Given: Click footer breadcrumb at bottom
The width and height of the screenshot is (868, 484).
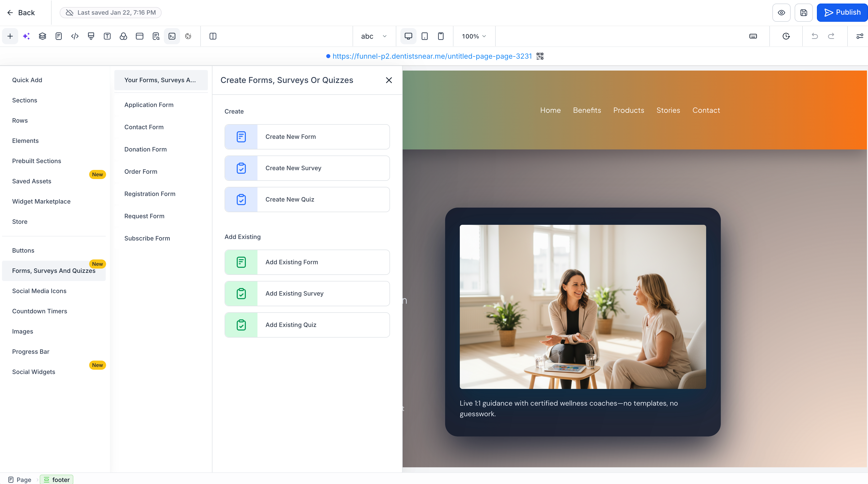Looking at the screenshot, I should click(x=57, y=479).
